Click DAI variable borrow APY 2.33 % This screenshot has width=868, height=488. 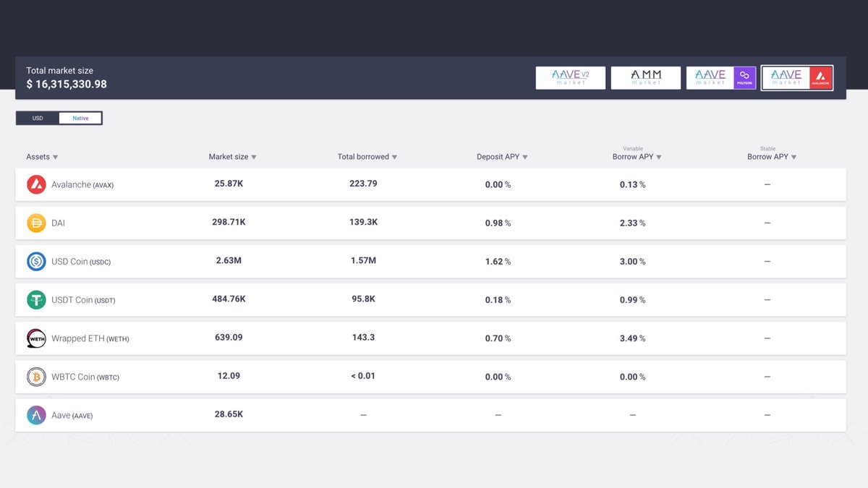633,223
